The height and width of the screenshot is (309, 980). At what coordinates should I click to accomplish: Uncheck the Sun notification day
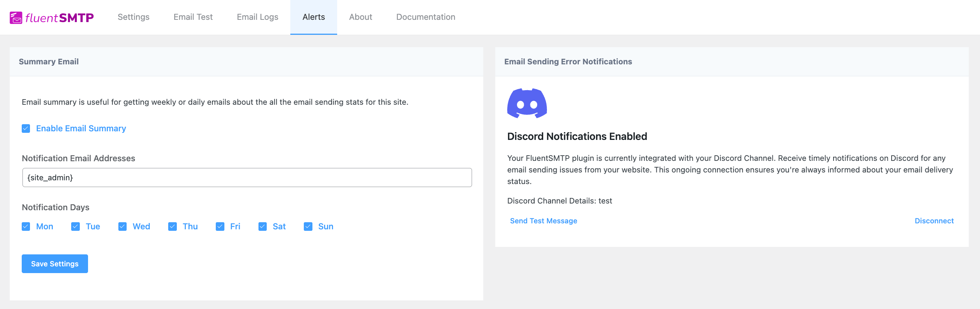coord(308,227)
